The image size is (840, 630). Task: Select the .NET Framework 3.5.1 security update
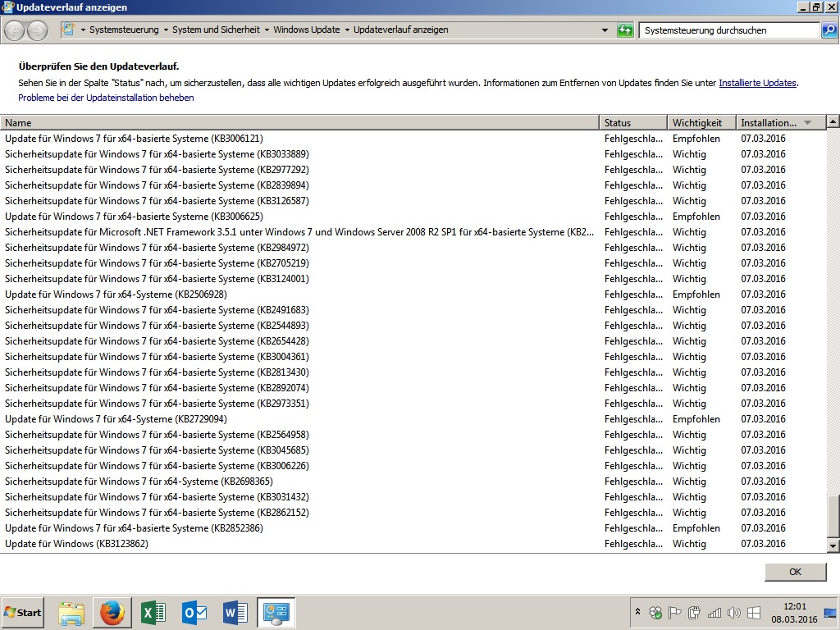click(413, 231)
